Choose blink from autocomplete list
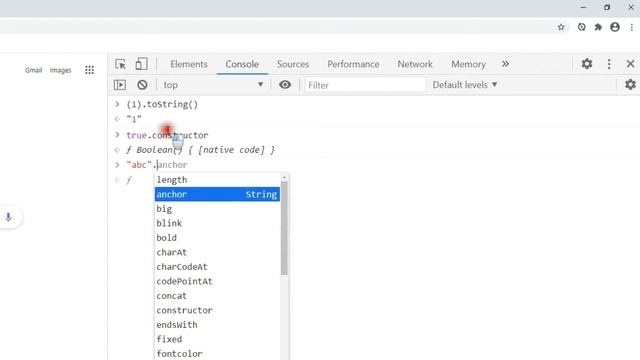This screenshot has height=360, width=640. pos(217,223)
